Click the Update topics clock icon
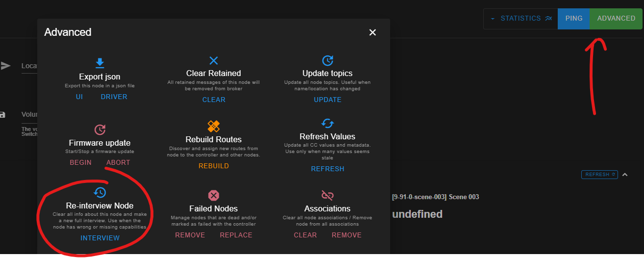Image resolution: width=644 pixels, height=258 pixels. pyautogui.click(x=327, y=60)
